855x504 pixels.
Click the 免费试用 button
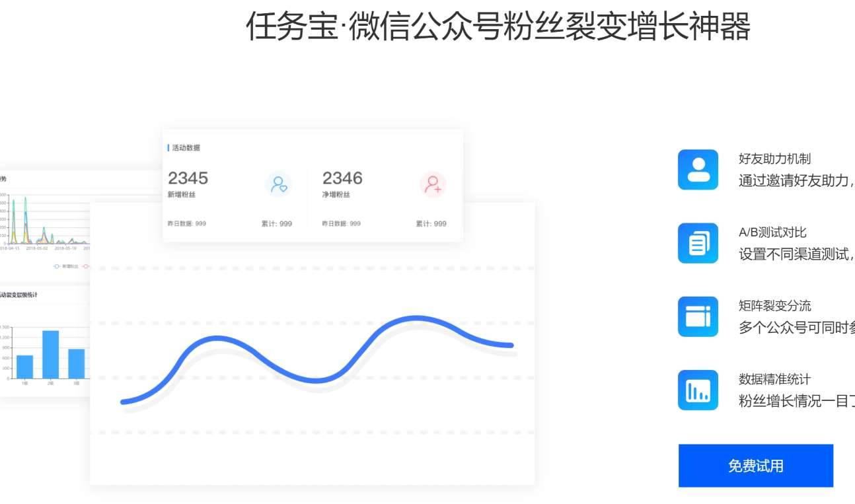tap(756, 466)
